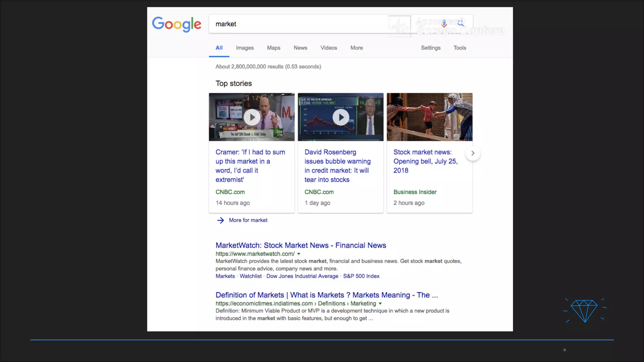Open search Tools
The image size is (644, 362).
(459, 48)
